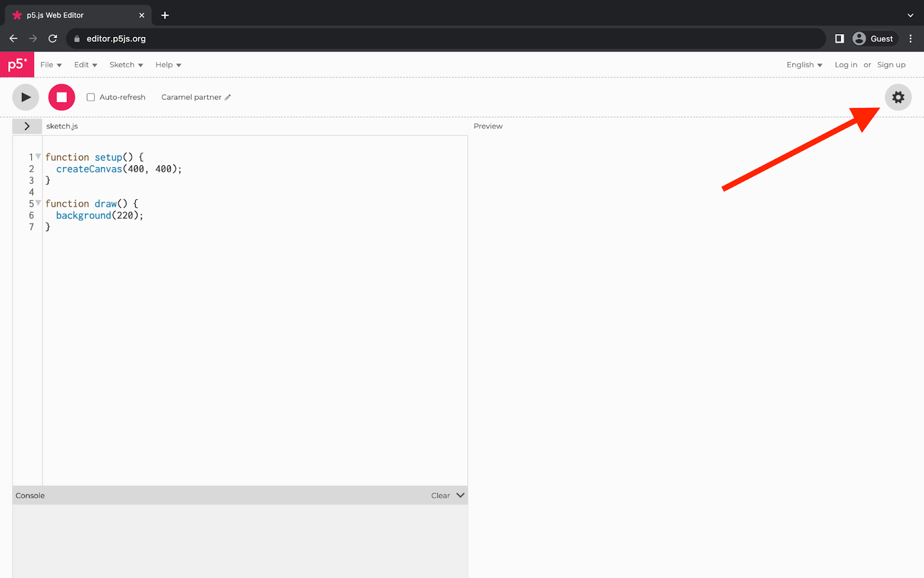Click the Guest account indicator
This screenshot has height=578, width=924.
click(874, 39)
